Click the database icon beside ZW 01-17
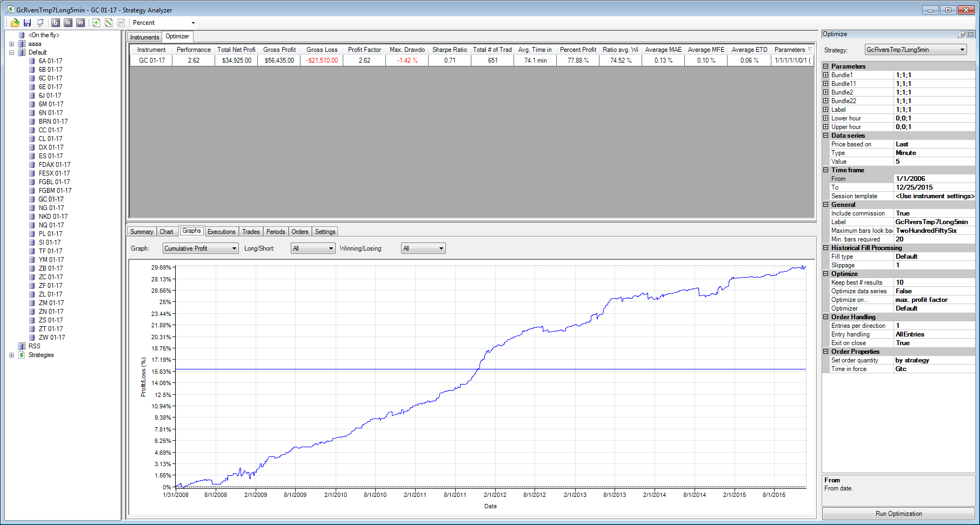The height and width of the screenshot is (525, 980). tap(32, 338)
